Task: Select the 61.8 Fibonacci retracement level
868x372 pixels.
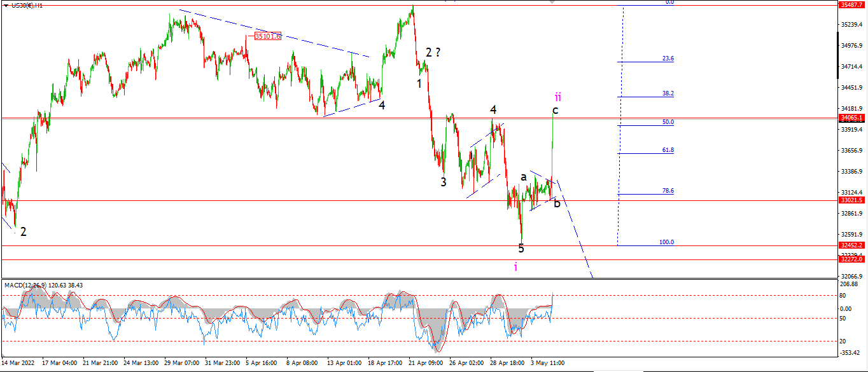Action: 668,150
